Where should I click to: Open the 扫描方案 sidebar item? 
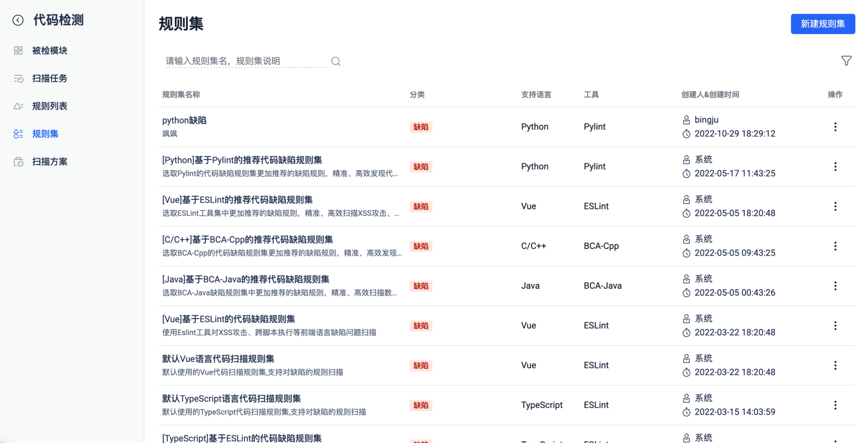[x=49, y=162]
